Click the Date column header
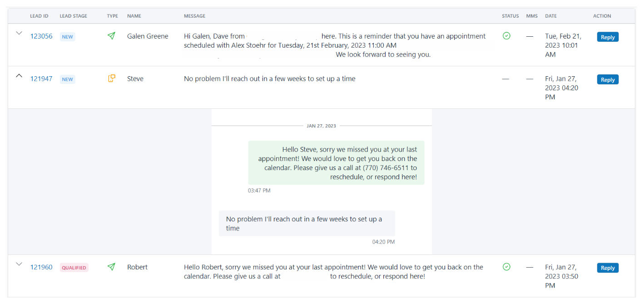 click(x=550, y=16)
